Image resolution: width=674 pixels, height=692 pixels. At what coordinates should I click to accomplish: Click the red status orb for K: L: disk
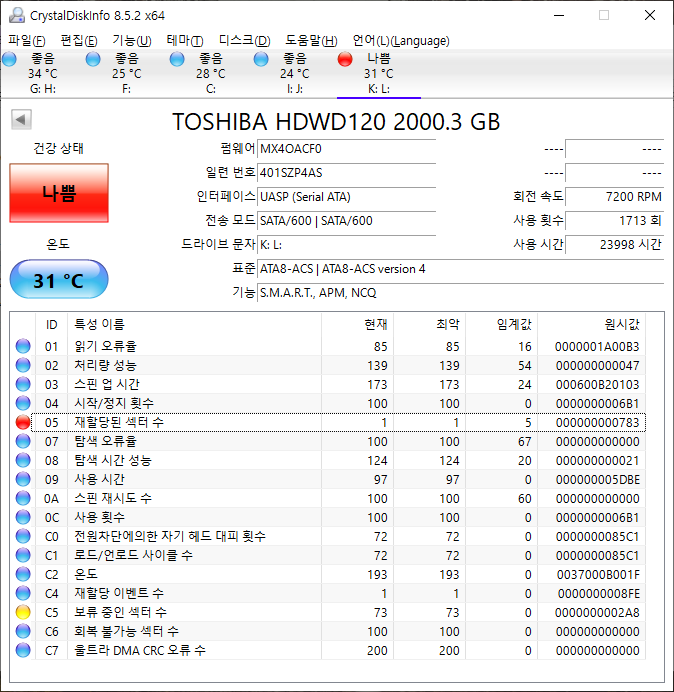pyautogui.click(x=345, y=59)
